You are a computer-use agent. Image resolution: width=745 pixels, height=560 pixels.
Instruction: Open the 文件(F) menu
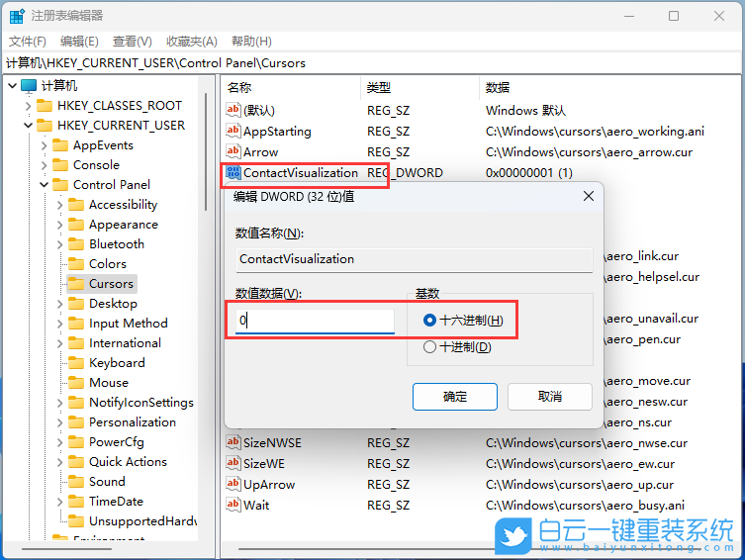[28, 42]
